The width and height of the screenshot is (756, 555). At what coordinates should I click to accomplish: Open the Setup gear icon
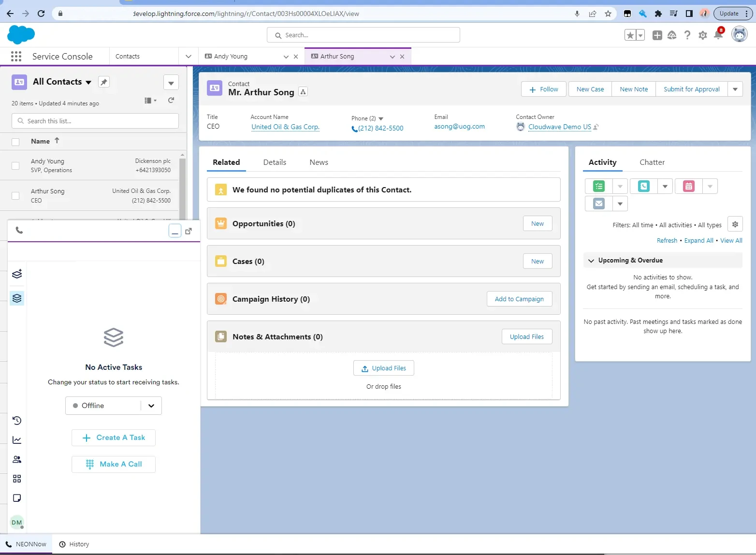point(702,35)
